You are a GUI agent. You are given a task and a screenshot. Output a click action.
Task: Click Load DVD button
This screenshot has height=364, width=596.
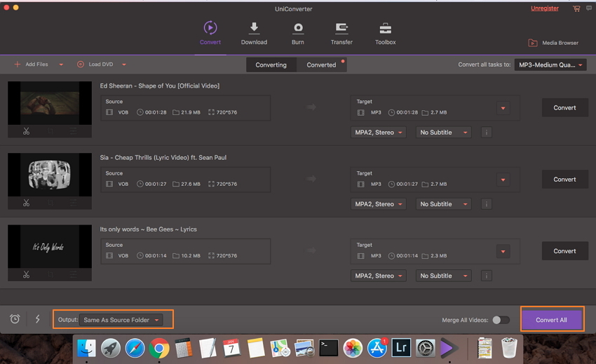coord(95,65)
